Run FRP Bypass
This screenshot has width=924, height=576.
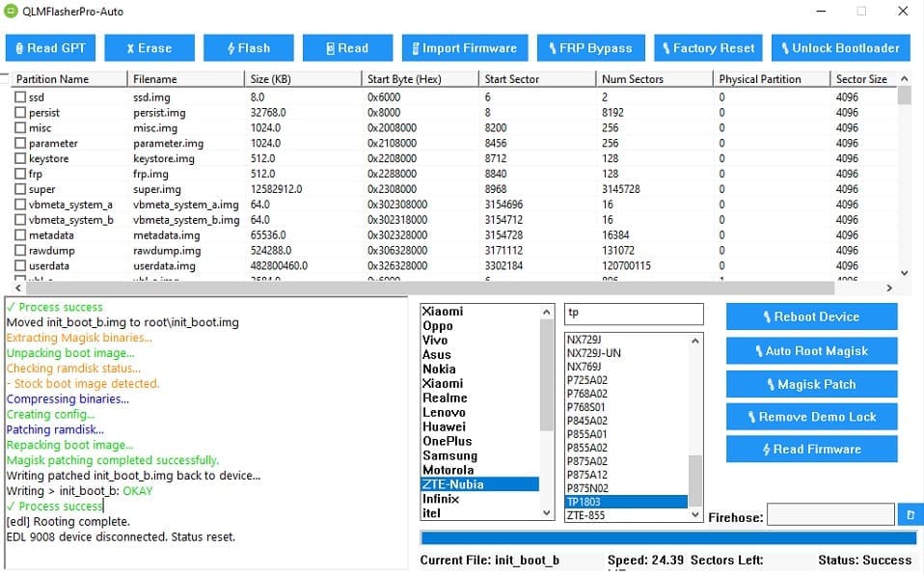590,48
